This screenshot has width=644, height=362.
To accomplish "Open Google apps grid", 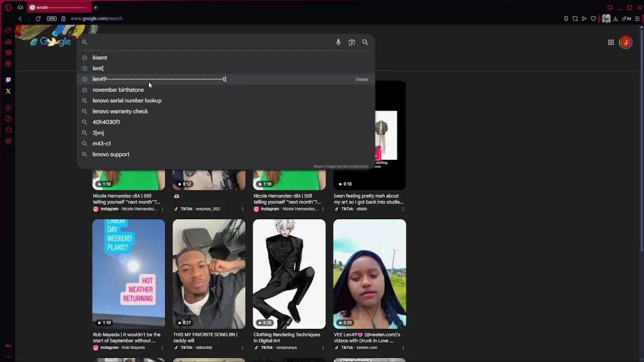I will click(x=611, y=42).
